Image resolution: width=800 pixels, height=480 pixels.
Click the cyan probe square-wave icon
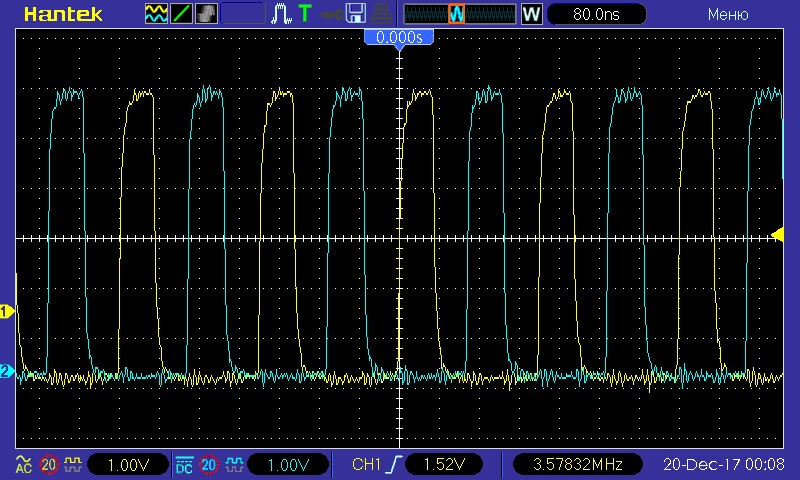pyautogui.click(x=234, y=464)
